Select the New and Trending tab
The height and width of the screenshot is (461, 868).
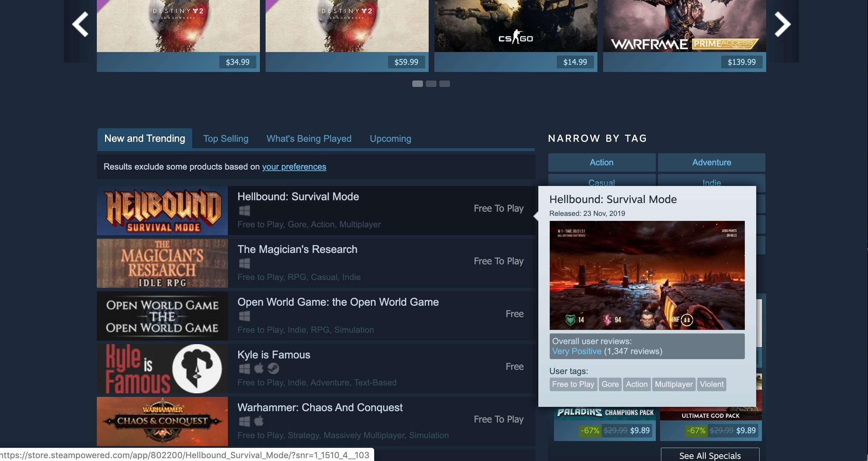(145, 138)
